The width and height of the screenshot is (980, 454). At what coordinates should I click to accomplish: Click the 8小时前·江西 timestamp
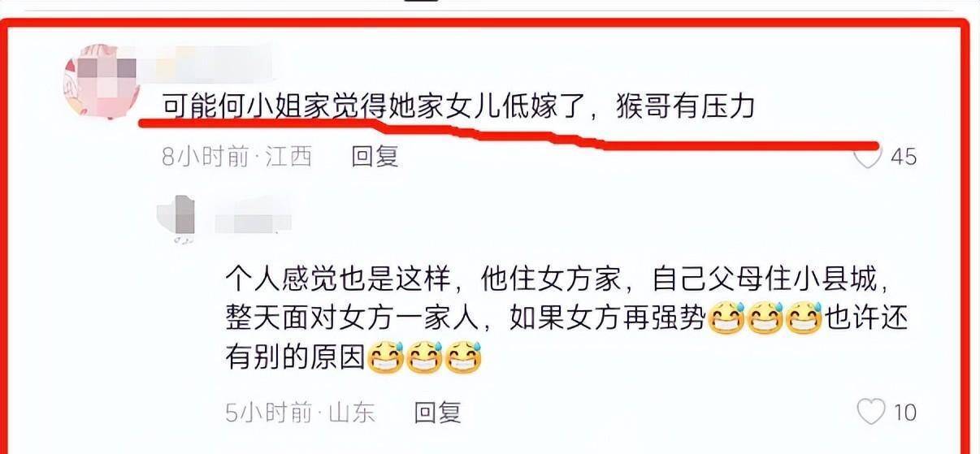[236, 156]
